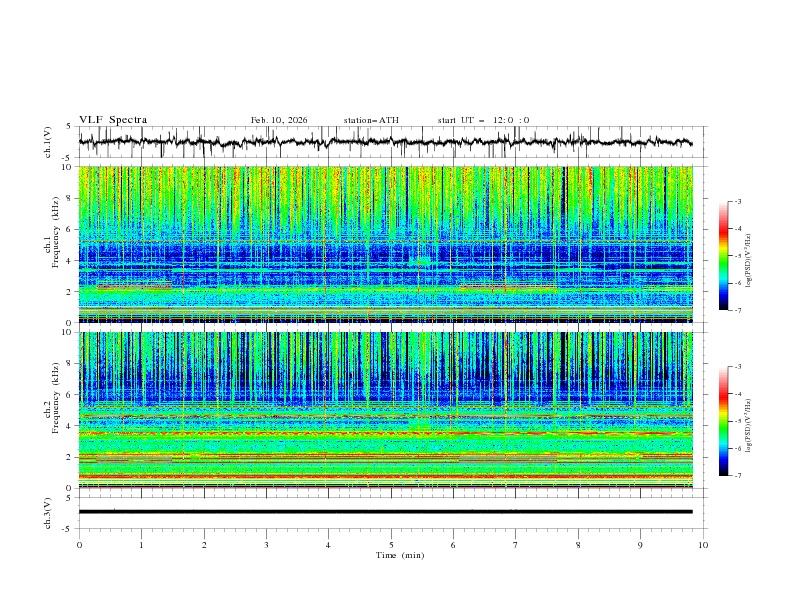Click time axis tick label 9
The width and height of the screenshot is (792, 612).
640,545
